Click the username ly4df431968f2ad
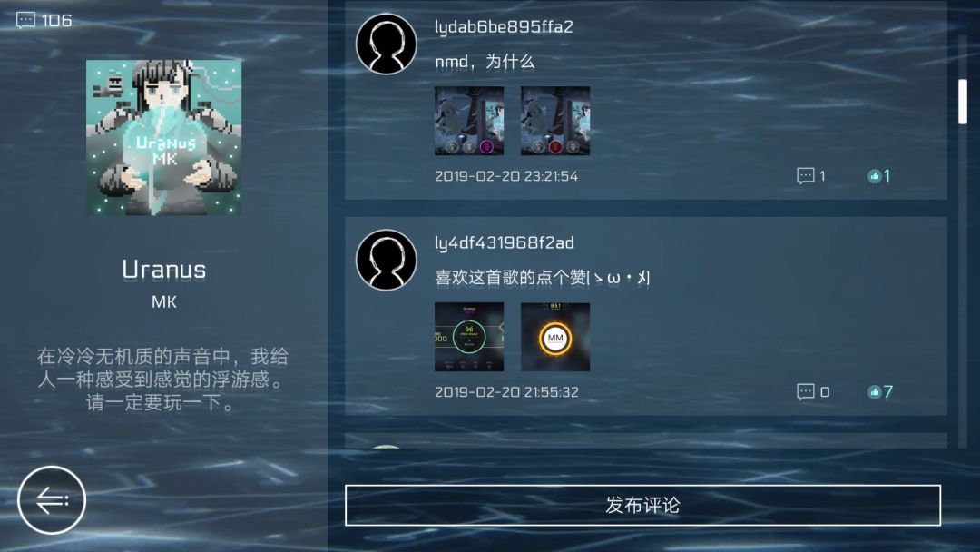The image size is (980, 552). [505, 242]
